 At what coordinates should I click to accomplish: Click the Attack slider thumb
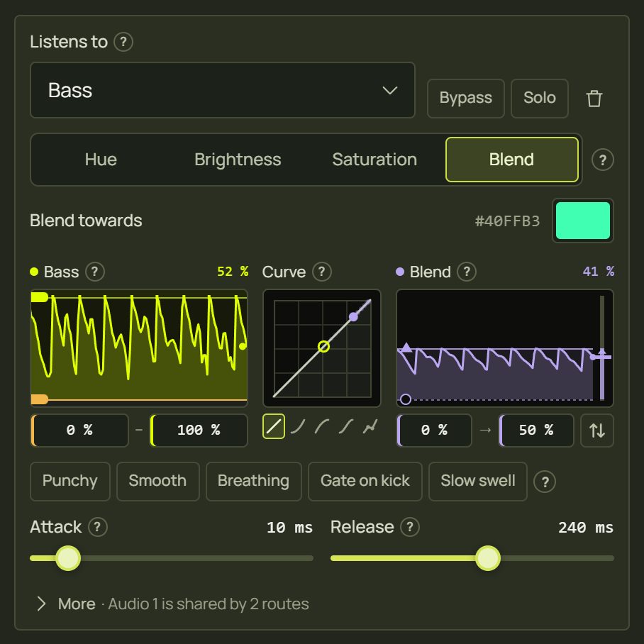[68, 558]
